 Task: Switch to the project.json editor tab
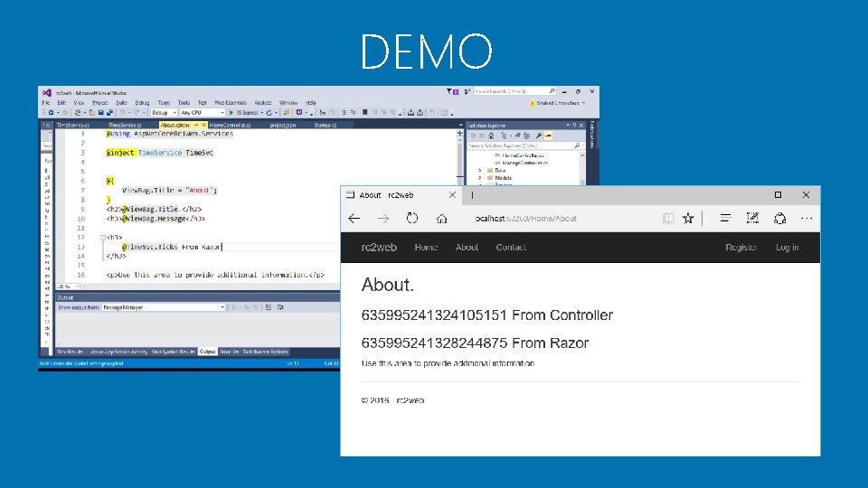(x=282, y=125)
